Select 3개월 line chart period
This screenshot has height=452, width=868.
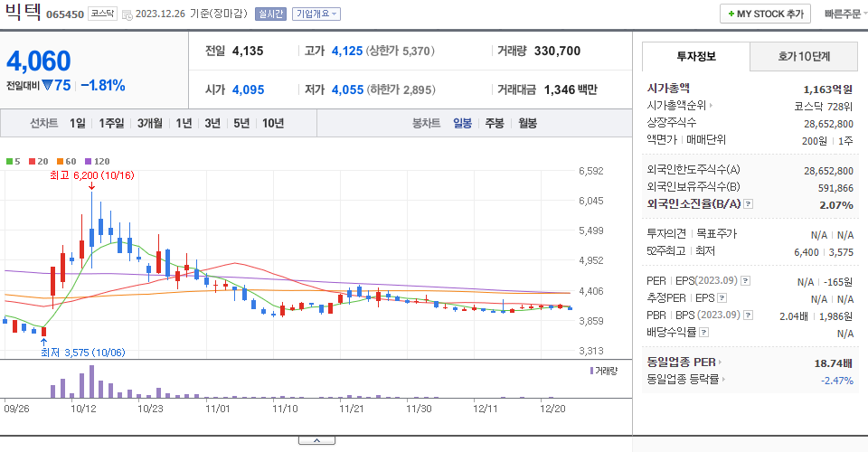[x=150, y=123]
